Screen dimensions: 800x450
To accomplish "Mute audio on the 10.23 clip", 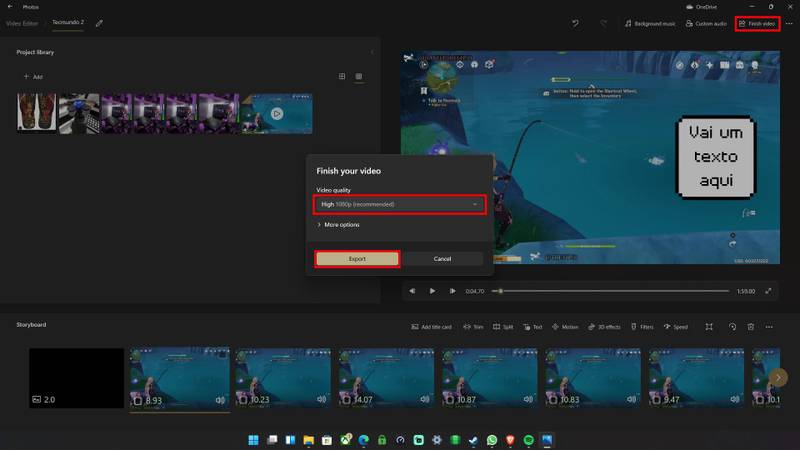I will pyautogui.click(x=321, y=399).
